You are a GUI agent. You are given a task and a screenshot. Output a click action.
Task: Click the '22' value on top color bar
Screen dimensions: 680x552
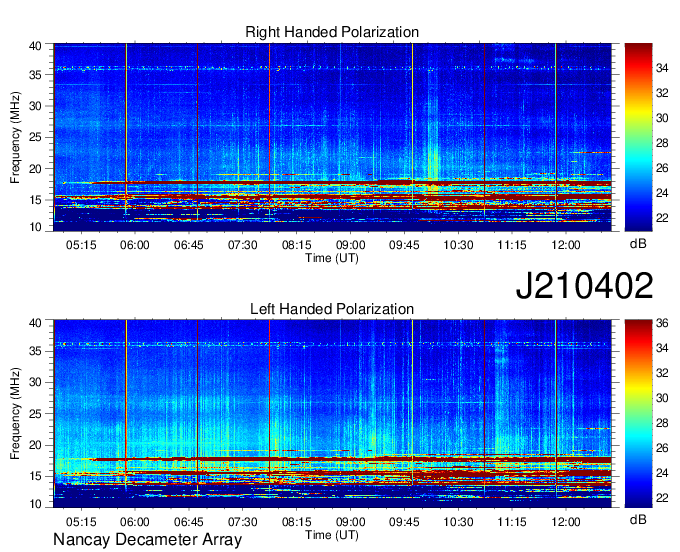tap(662, 218)
